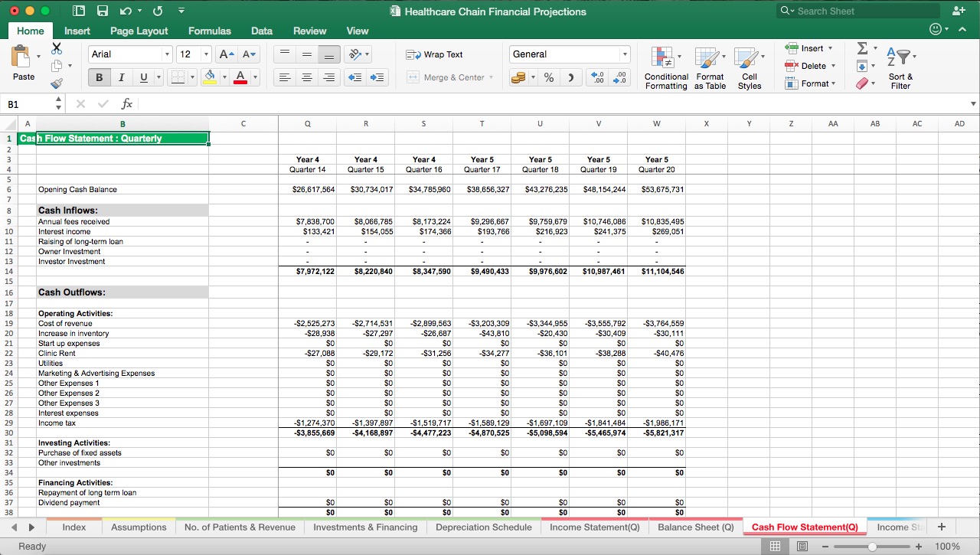
Task: Click the Format as Table icon
Action: pos(710,67)
